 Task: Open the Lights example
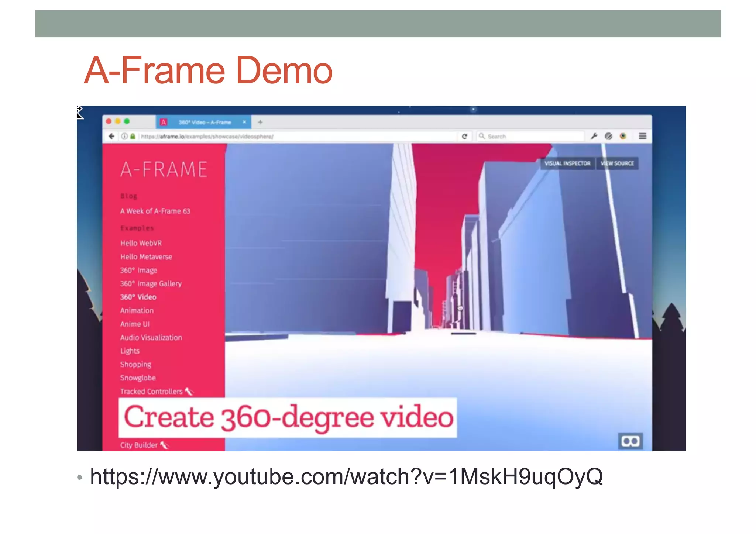(x=130, y=351)
